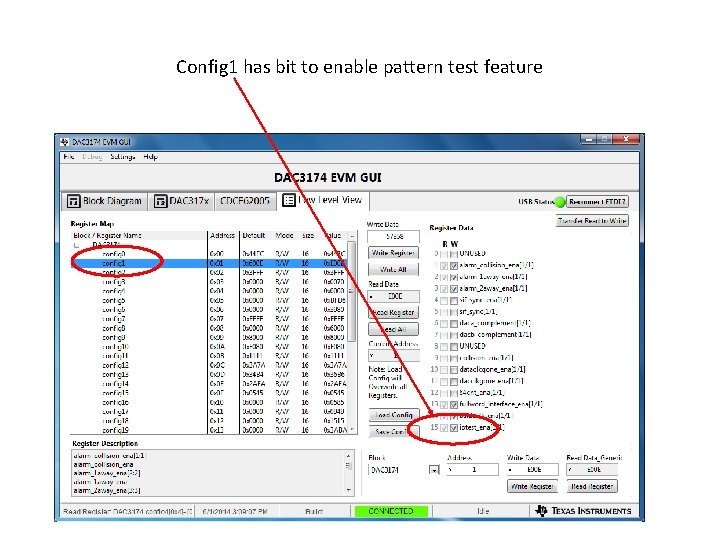Click the Block Diagram tab icon
Image resolution: width=720 pixels, height=540 pixels.
73,201
